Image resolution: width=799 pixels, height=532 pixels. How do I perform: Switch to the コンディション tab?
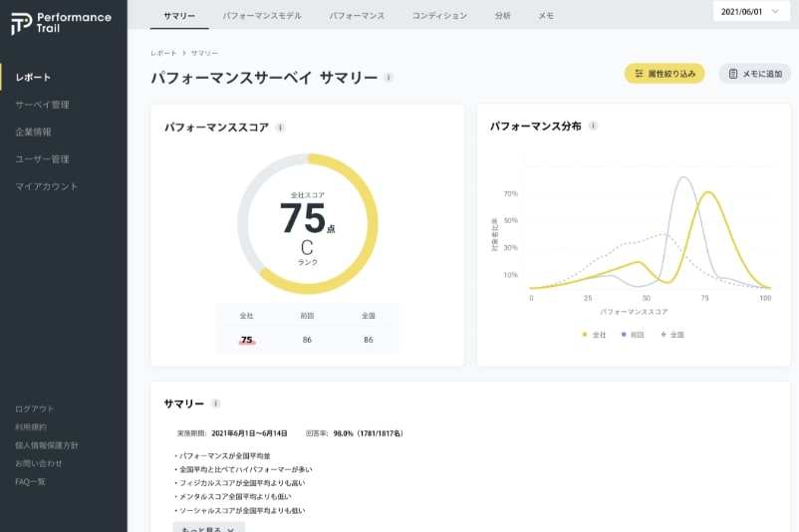click(x=439, y=16)
